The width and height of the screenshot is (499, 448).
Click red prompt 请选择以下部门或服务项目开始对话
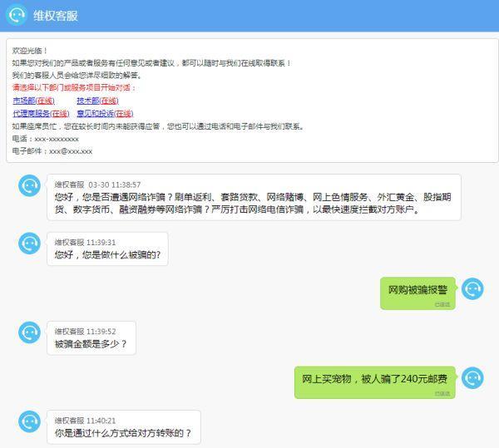[x=74, y=87]
